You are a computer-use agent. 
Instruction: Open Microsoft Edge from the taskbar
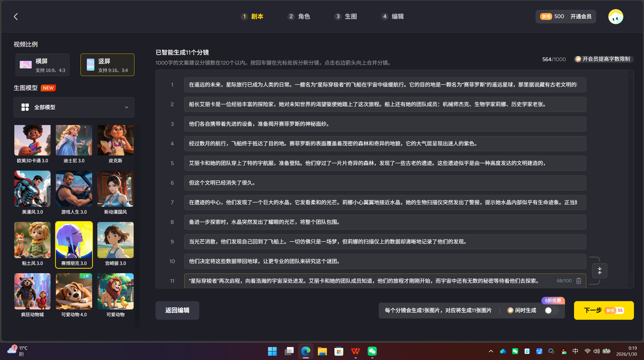306,351
